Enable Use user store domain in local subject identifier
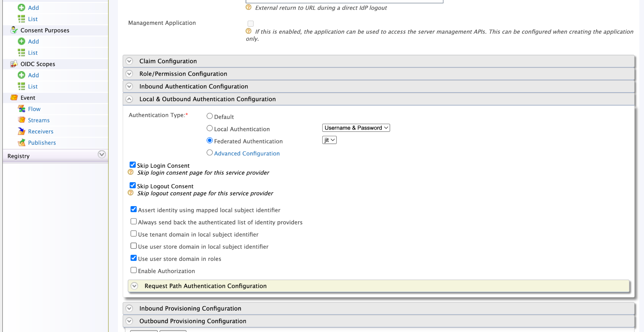 [x=134, y=246]
